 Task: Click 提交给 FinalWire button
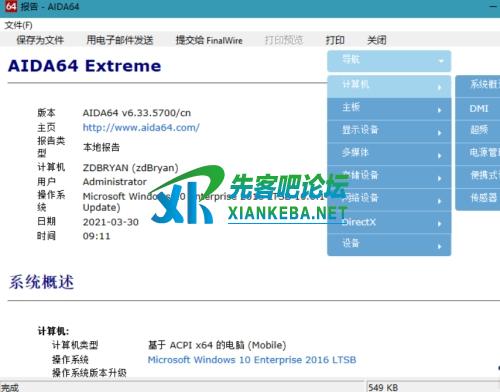click(209, 40)
